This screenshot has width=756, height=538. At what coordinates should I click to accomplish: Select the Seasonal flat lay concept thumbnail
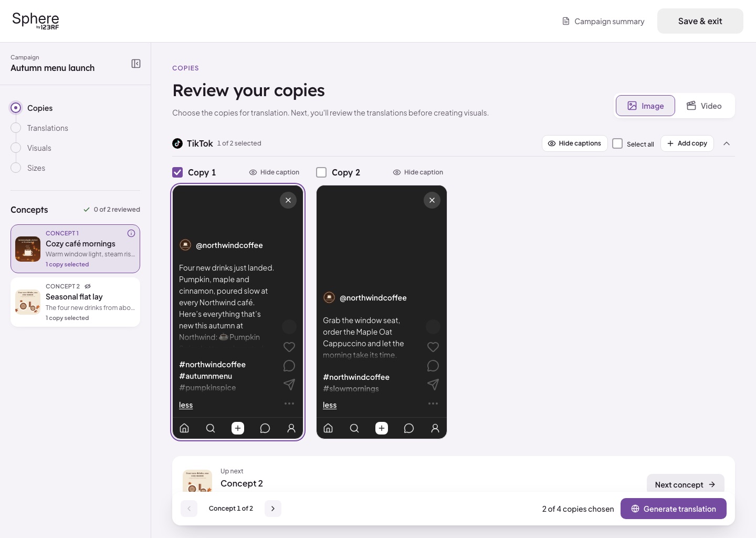[28, 302]
